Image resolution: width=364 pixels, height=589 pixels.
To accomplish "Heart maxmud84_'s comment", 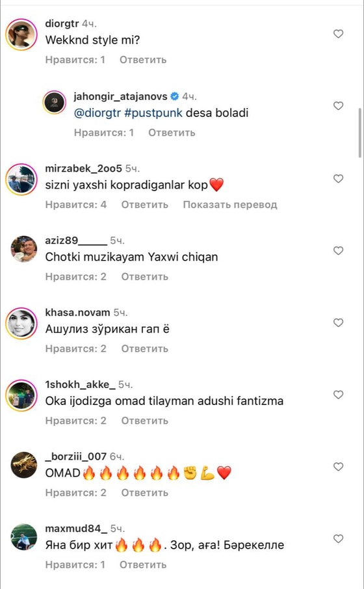I will [x=339, y=539].
